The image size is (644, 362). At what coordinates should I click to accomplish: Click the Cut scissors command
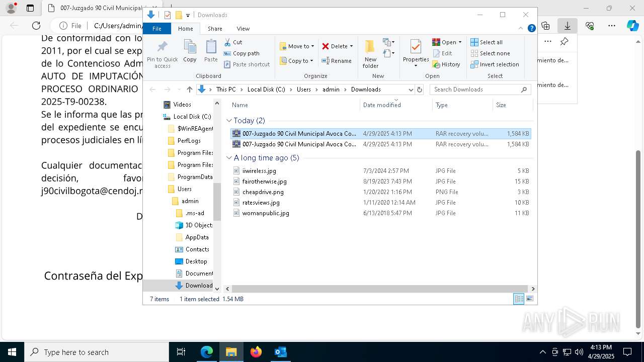[233, 42]
